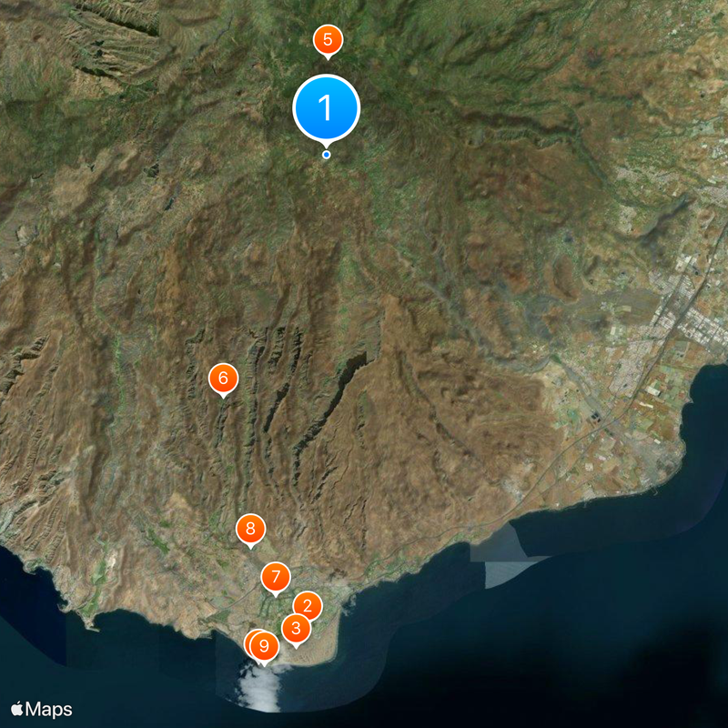Click pin 3 below marker 2
Image resolution: width=728 pixels, height=728 pixels.
point(297,627)
